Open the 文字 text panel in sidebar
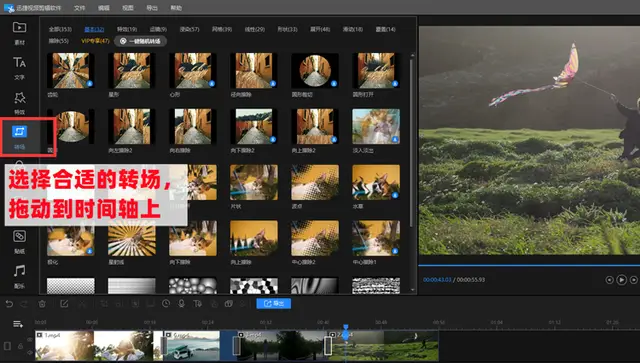Image resolution: width=640 pixels, height=363 pixels. tap(19, 67)
